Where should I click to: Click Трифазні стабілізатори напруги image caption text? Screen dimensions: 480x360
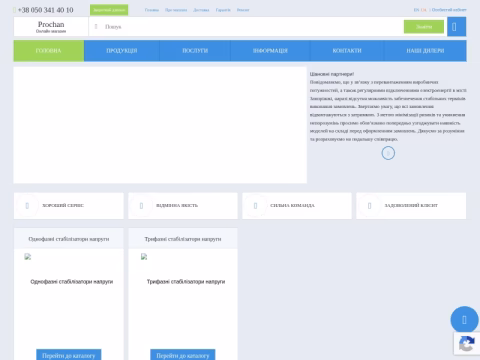[186, 282]
